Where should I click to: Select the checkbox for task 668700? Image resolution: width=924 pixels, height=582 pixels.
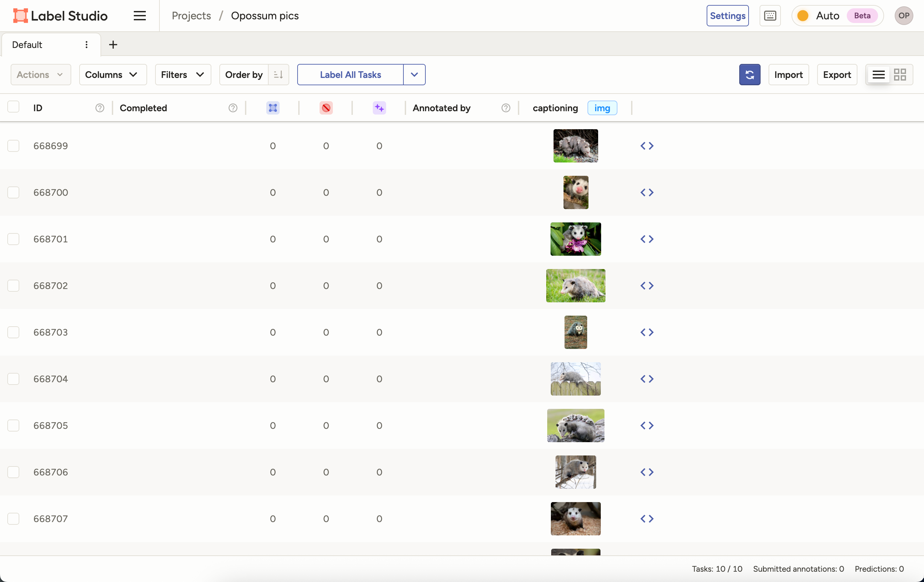[14, 192]
